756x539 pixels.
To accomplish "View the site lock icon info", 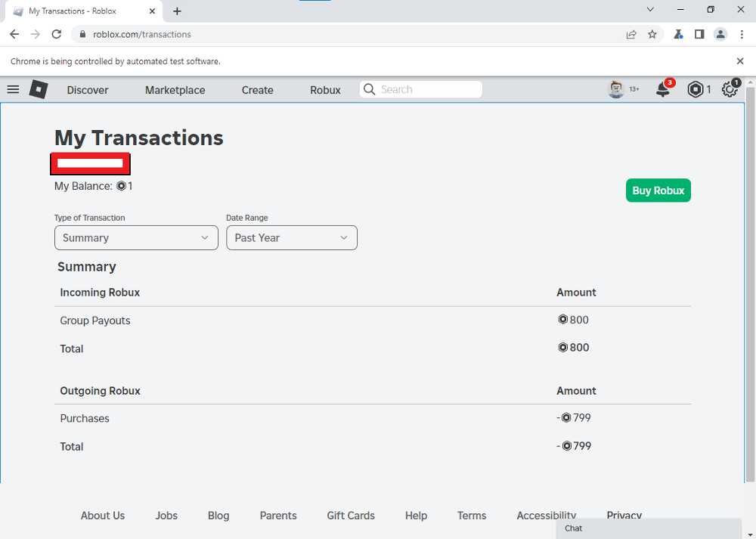I will [82, 34].
